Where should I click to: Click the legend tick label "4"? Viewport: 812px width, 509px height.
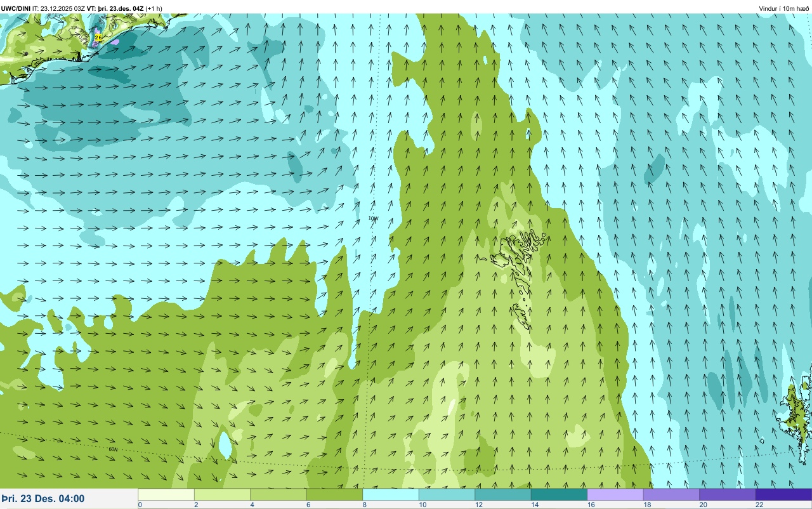pyautogui.click(x=252, y=505)
